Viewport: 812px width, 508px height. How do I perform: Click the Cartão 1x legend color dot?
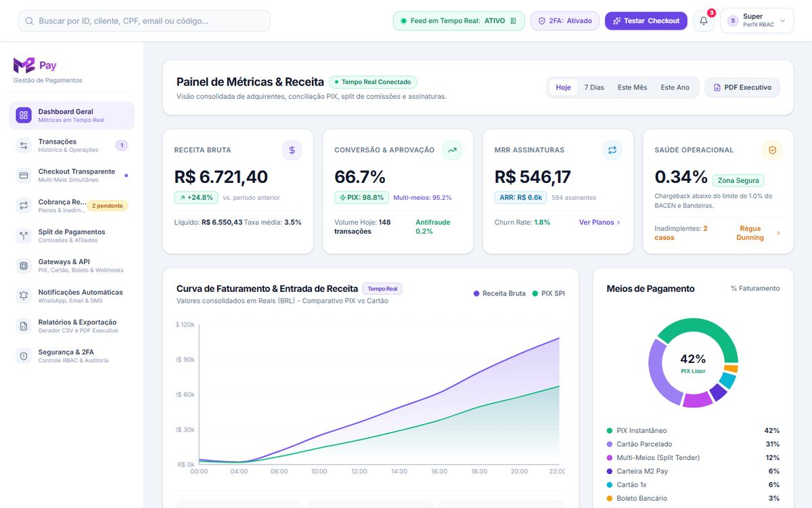pos(610,485)
